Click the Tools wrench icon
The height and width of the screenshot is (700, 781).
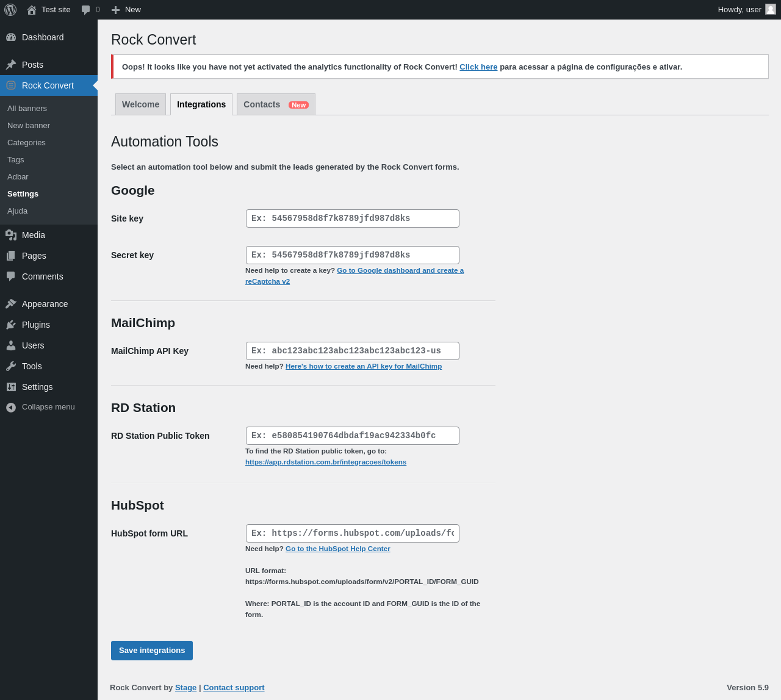(11, 366)
